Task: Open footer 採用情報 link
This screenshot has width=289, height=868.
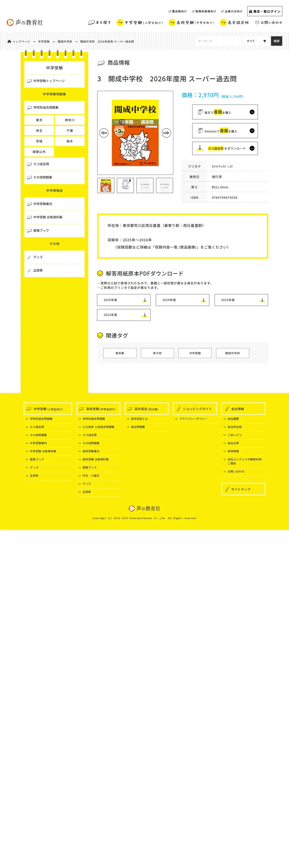Action: (233, 451)
